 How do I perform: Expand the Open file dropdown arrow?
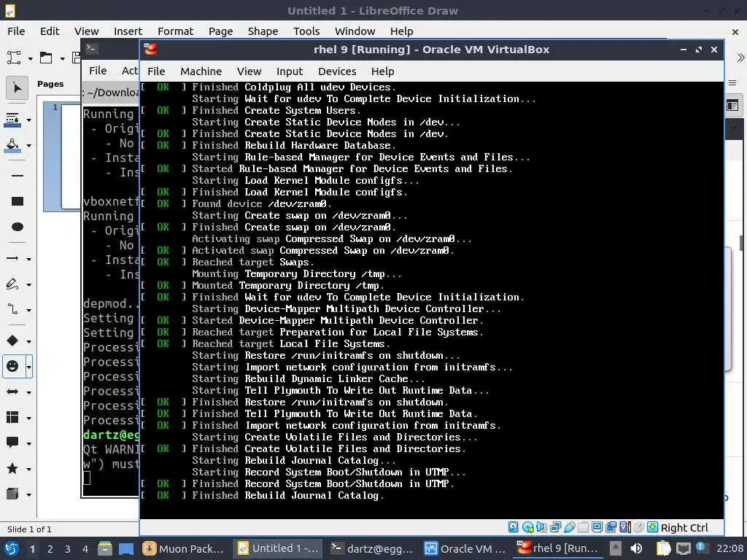[62, 58]
